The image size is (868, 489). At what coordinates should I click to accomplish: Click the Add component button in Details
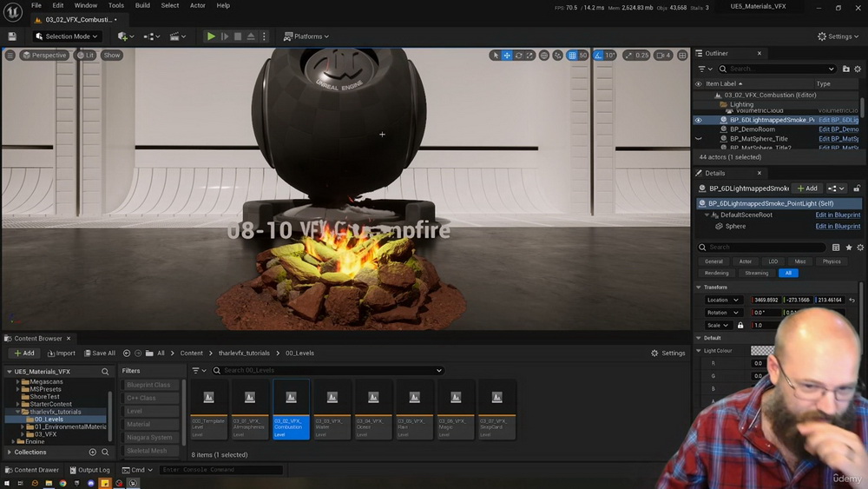click(807, 188)
